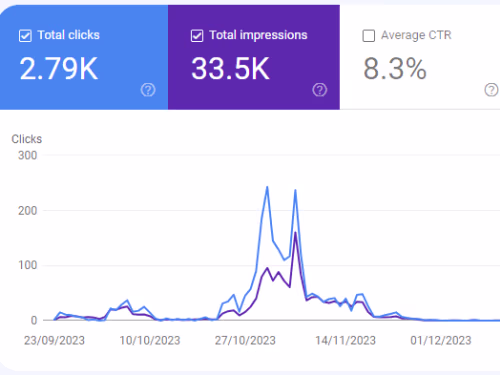This screenshot has height=375, width=500.
Task: Click the 01/12/2023 date axis label
Action: pyautogui.click(x=441, y=340)
